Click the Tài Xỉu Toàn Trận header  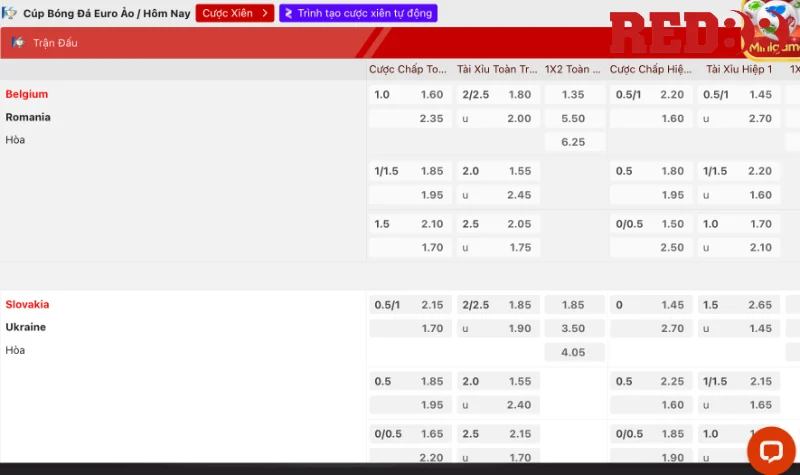pyautogui.click(x=494, y=70)
